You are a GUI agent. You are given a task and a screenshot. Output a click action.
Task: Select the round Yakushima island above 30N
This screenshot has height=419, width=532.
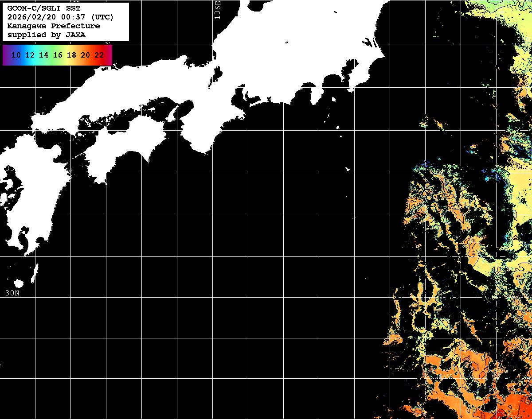point(19,283)
